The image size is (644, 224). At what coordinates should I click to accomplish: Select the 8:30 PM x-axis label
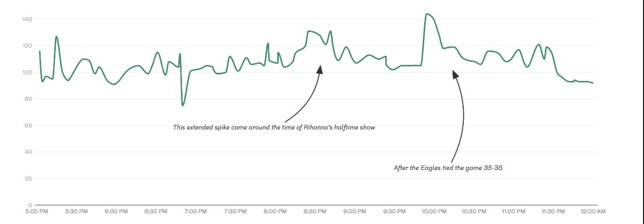coord(315,212)
